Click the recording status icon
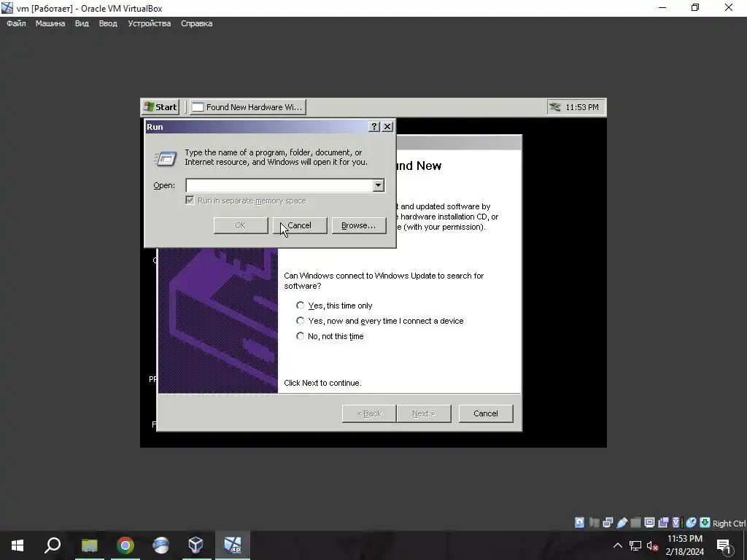 pyautogui.click(x=663, y=523)
